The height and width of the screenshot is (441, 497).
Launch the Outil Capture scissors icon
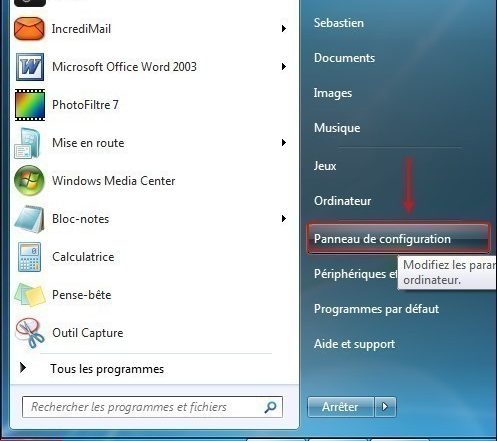(29, 333)
